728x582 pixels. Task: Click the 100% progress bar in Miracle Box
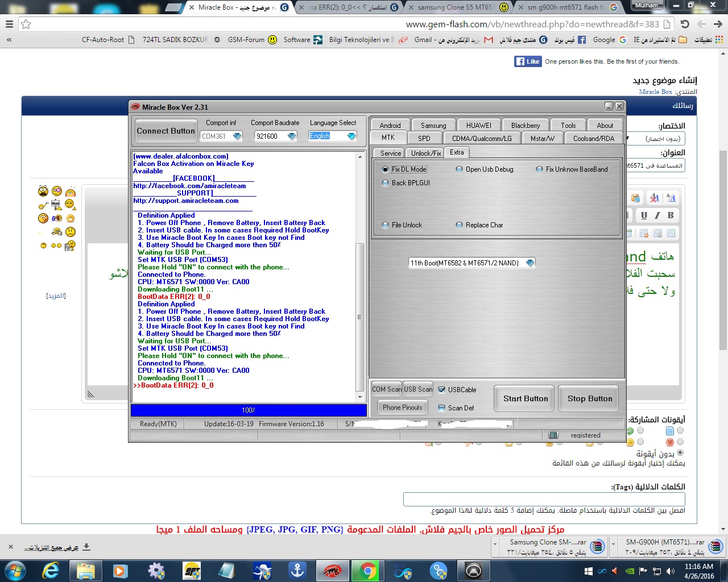tap(249, 410)
